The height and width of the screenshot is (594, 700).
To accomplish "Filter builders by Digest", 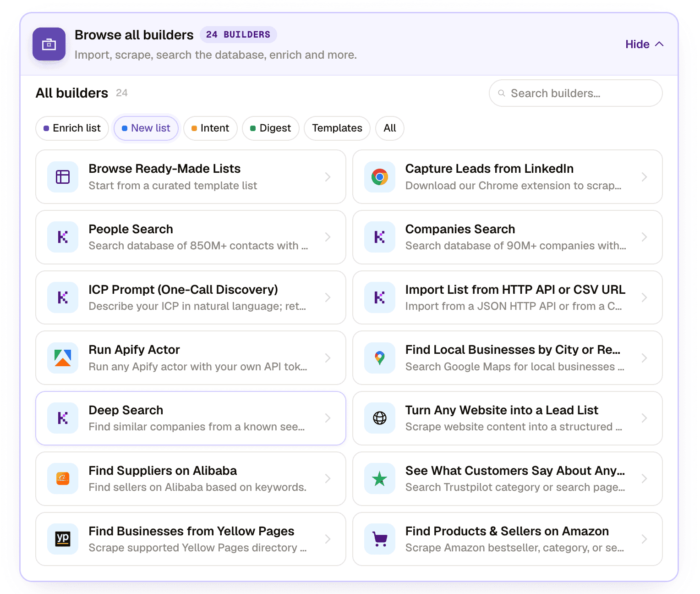I will pyautogui.click(x=271, y=128).
